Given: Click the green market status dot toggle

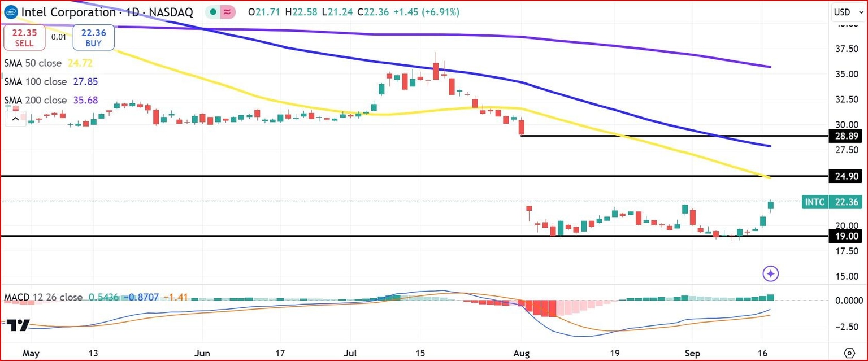Looking at the screenshot, I should [212, 12].
